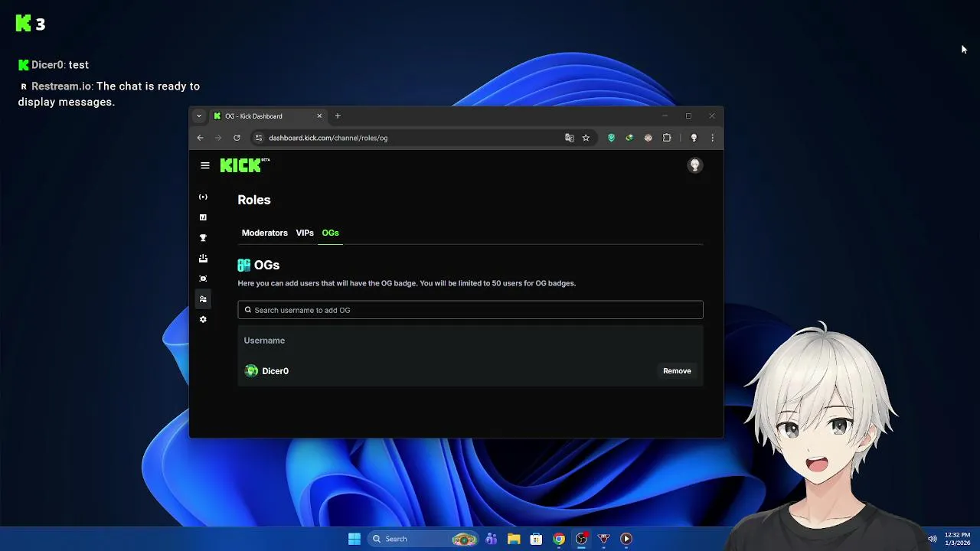The width and height of the screenshot is (980, 551).
Task: Open the trophy icon in the sidebar
Action: (203, 238)
